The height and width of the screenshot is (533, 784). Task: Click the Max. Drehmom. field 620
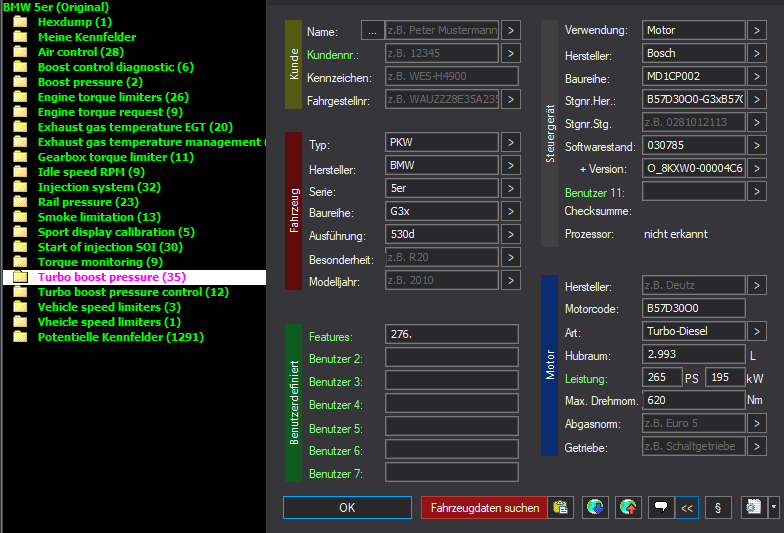point(694,400)
